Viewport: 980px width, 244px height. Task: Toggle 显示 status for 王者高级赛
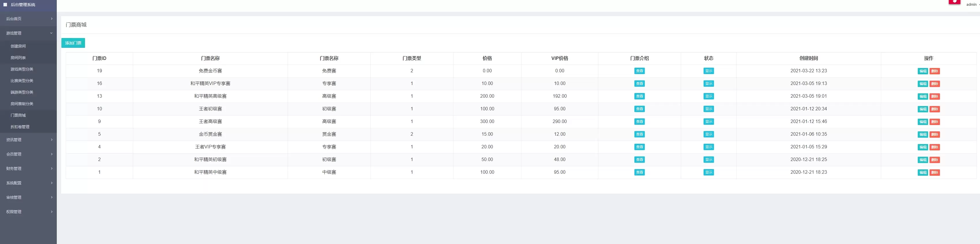tap(708, 122)
